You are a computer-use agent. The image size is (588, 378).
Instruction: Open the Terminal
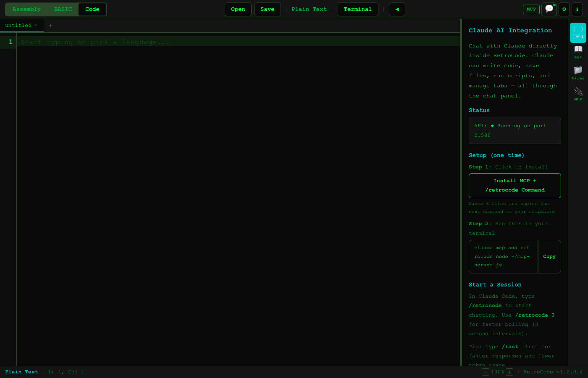click(x=358, y=9)
